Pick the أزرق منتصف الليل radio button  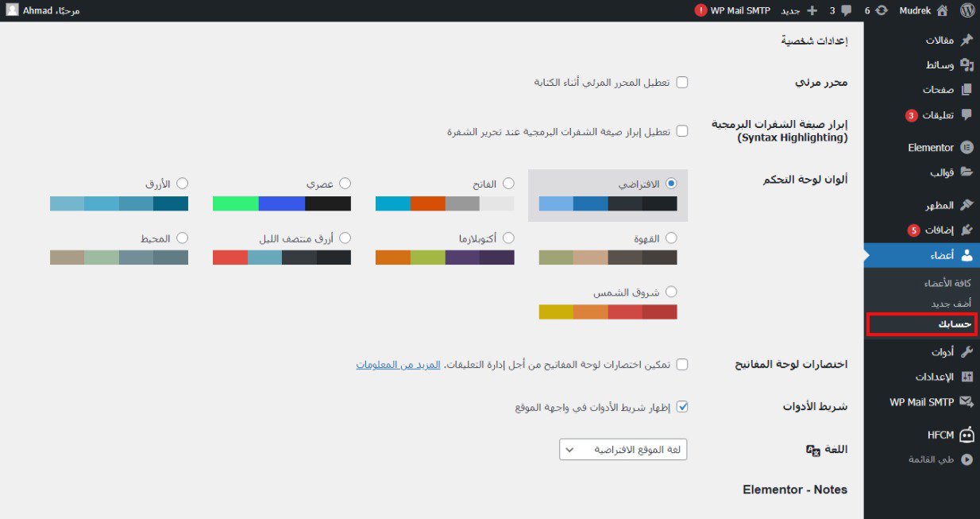[x=345, y=238]
